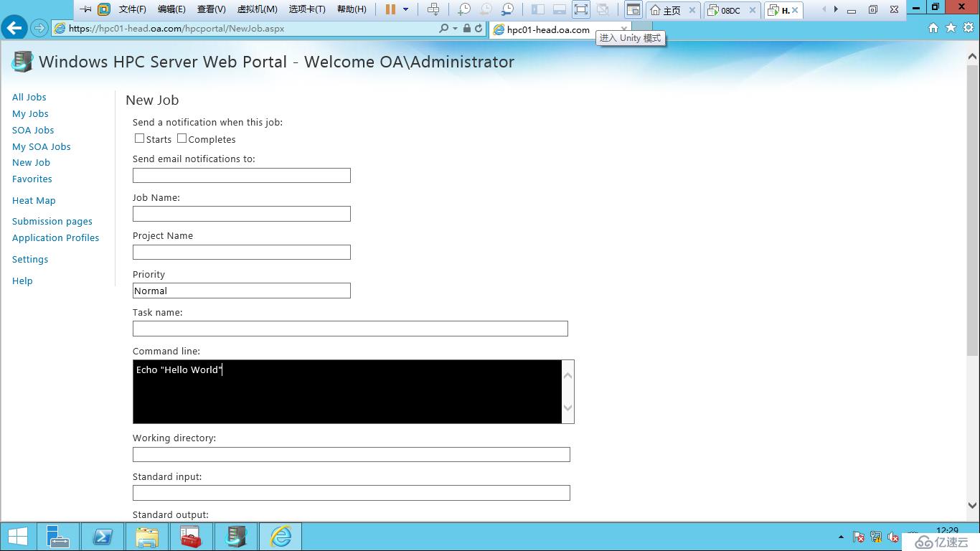Viewport: 980px width, 551px height.
Task: Click the network tray icon
Action: click(x=876, y=537)
